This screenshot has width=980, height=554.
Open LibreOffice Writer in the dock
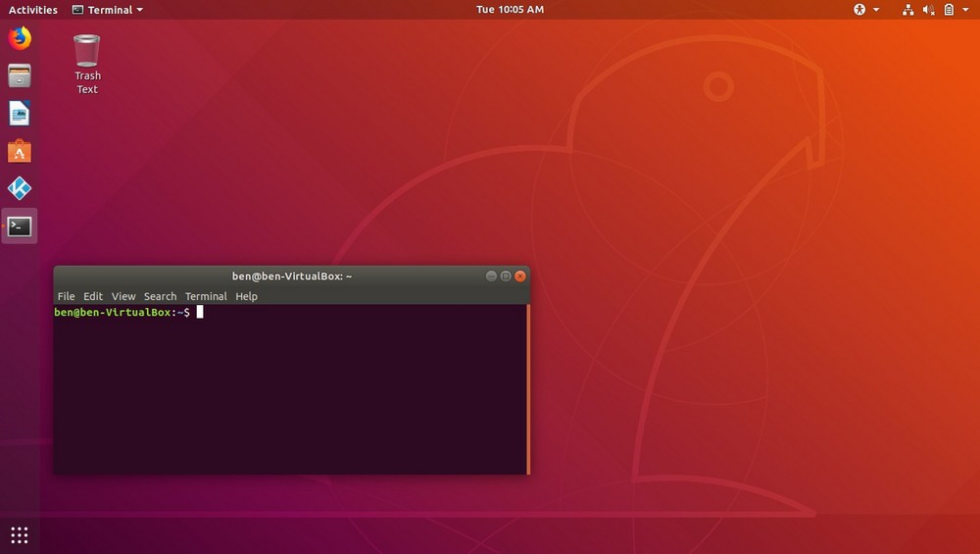[20, 114]
